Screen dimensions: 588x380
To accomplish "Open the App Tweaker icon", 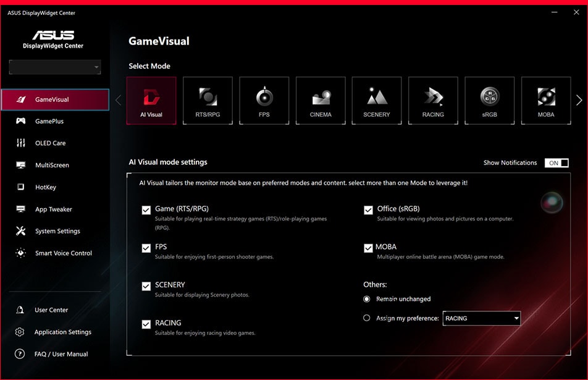I will 21,209.
